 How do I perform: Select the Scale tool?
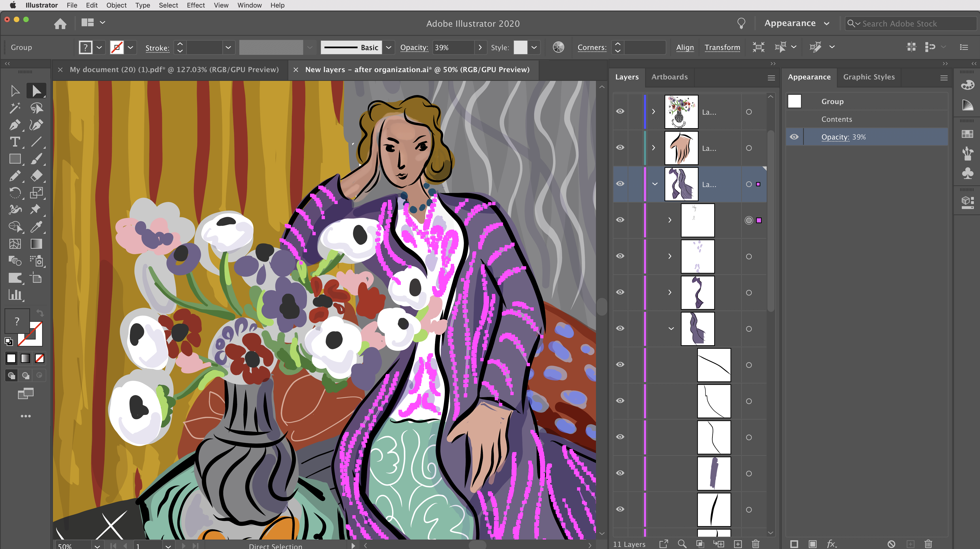click(x=36, y=193)
